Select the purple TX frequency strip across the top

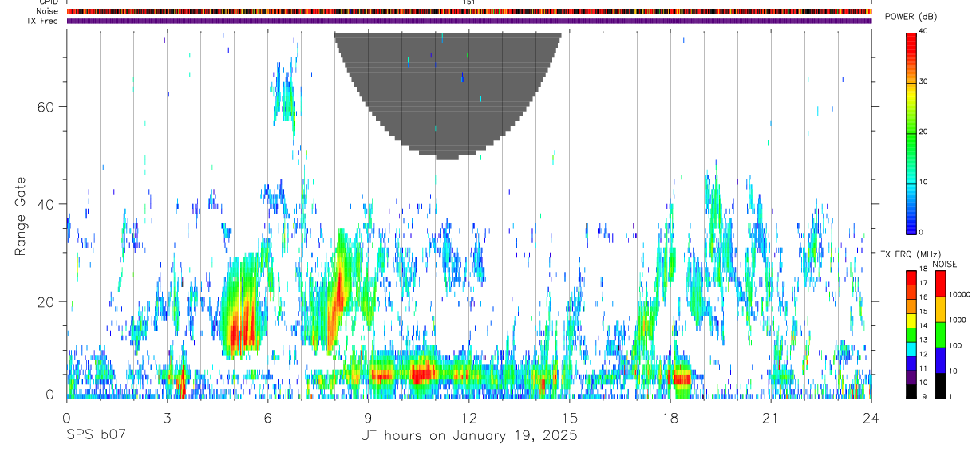pos(469,21)
